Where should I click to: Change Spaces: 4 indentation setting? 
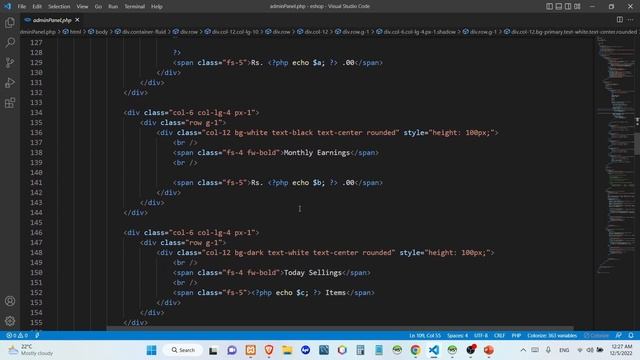tap(458, 336)
